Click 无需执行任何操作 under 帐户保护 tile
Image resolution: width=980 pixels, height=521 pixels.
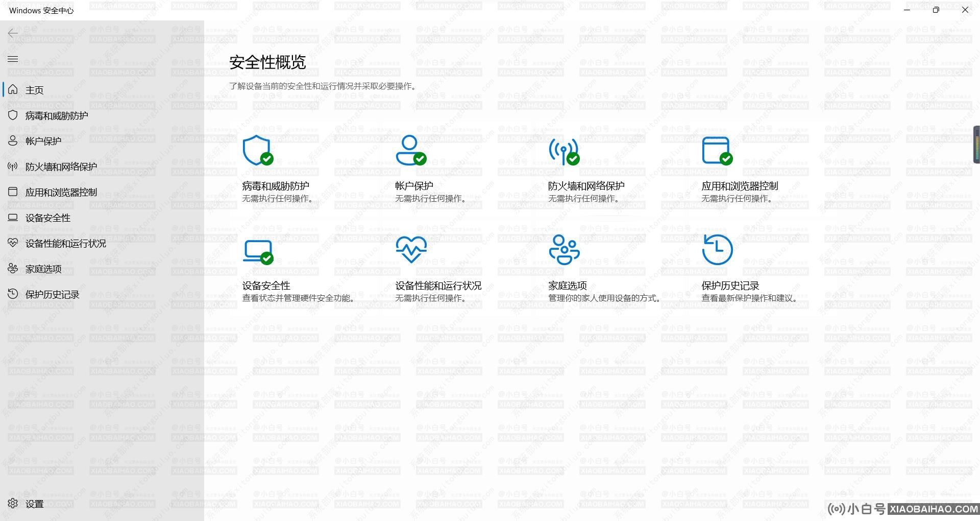click(x=431, y=198)
